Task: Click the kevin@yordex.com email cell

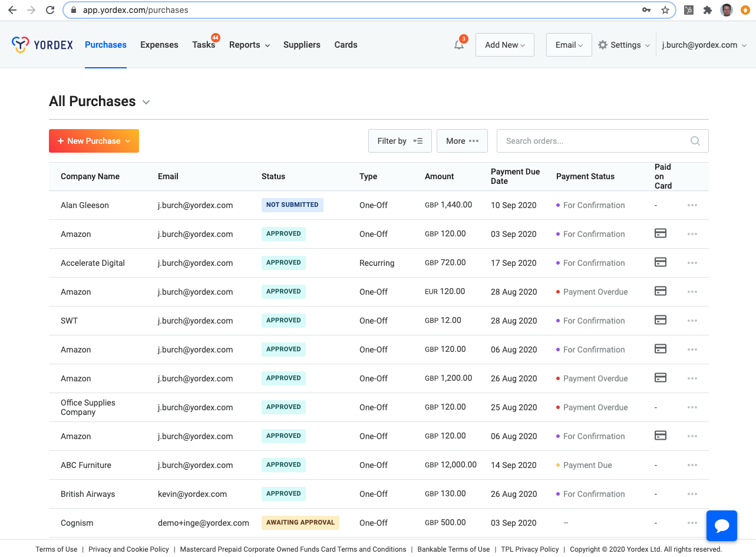Action: [192, 494]
